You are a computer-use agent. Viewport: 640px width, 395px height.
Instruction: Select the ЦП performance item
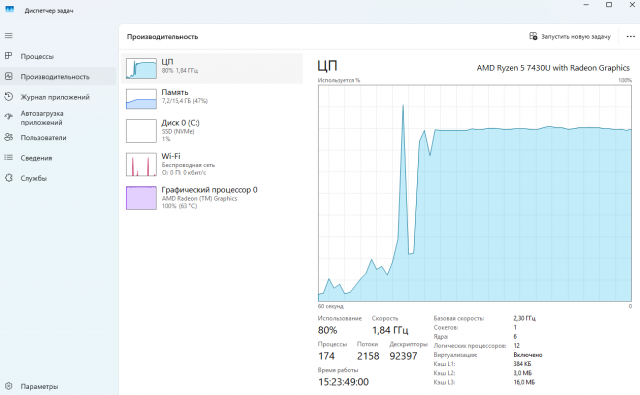pyautogui.click(x=212, y=68)
